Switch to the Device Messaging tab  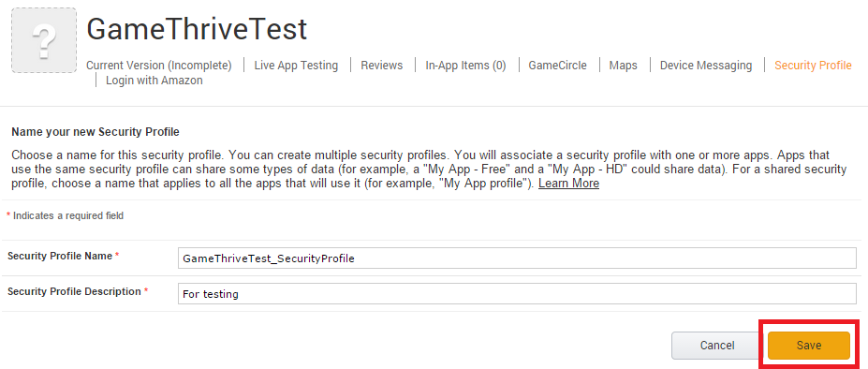point(706,66)
